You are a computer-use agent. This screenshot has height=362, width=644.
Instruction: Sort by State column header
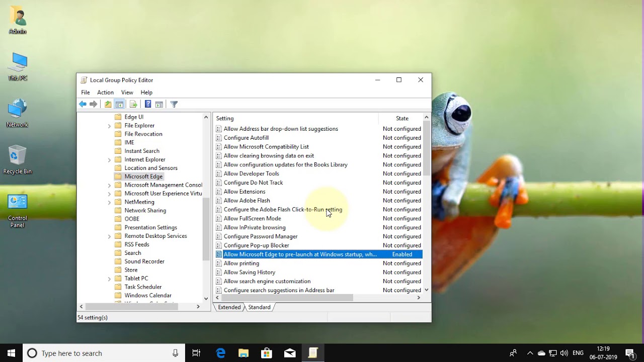tap(401, 119)
